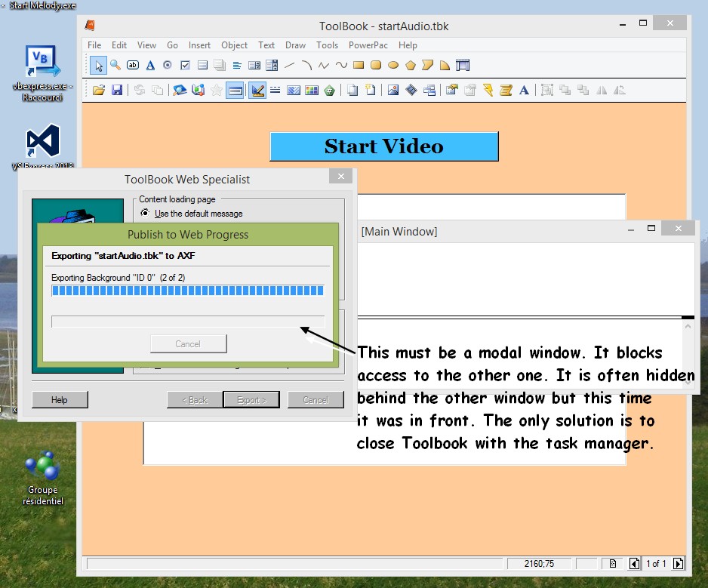Viewport: 708px width, 588px height.
Task: Click the new page sparkle icon
Action: click(371, 90)
